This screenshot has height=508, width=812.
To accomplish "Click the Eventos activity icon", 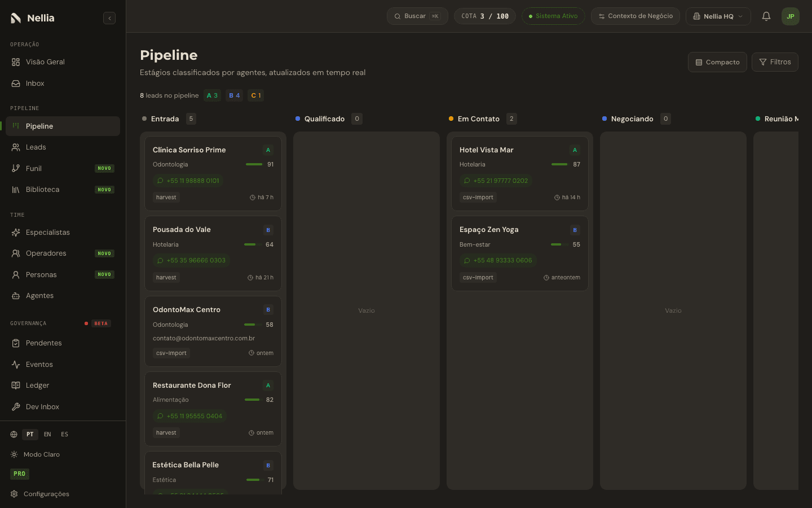I will pyautogui.click(x=16, y=365).
